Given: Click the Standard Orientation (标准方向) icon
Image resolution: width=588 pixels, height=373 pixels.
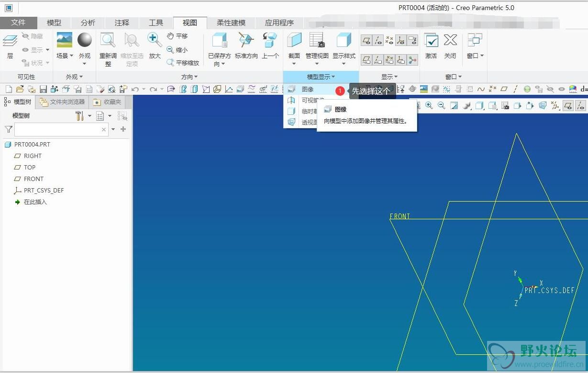Looking at the screenshot, I should click(x=246, y=40).
